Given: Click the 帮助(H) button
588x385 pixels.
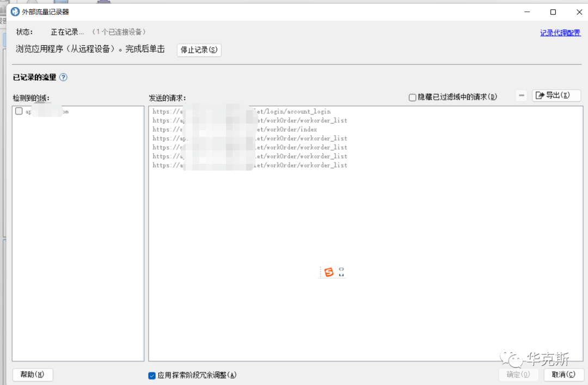Looking at the screenshot, I should pyautogui.click(x=33, y=375).
